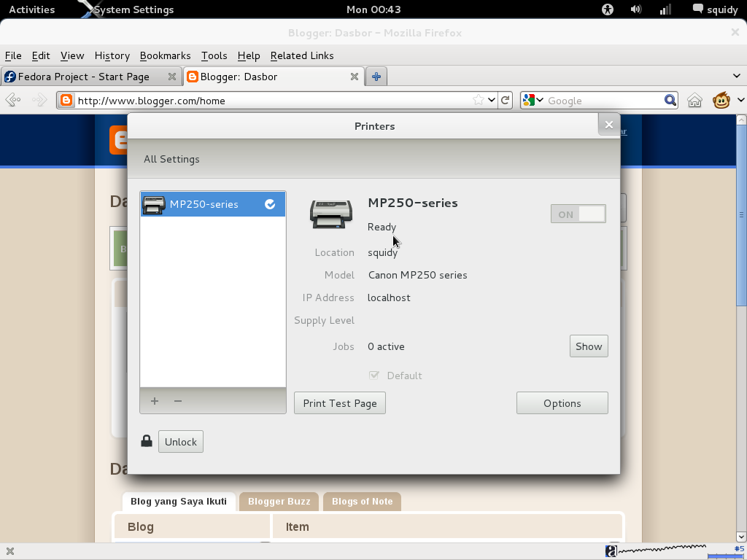Toggle the printer ON switch
This screenshot has width=747, height=560.
point(578,214)
